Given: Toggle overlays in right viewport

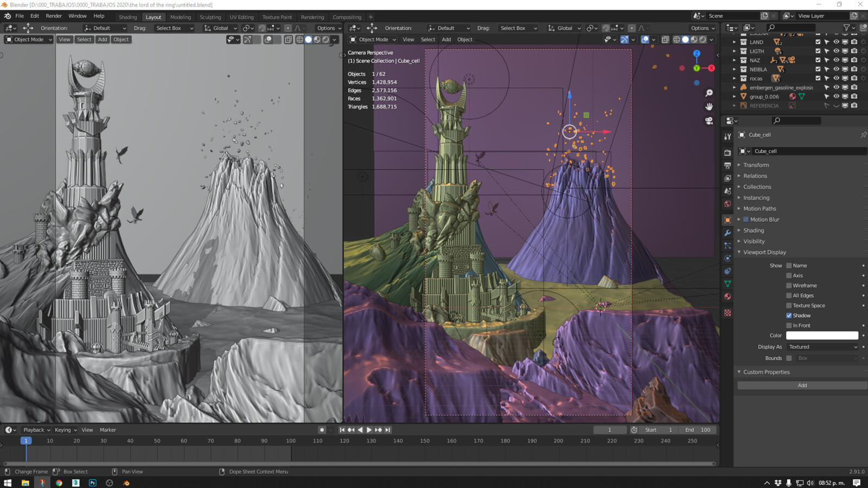Looking at the screenshot, I should (x=645, y=40).
